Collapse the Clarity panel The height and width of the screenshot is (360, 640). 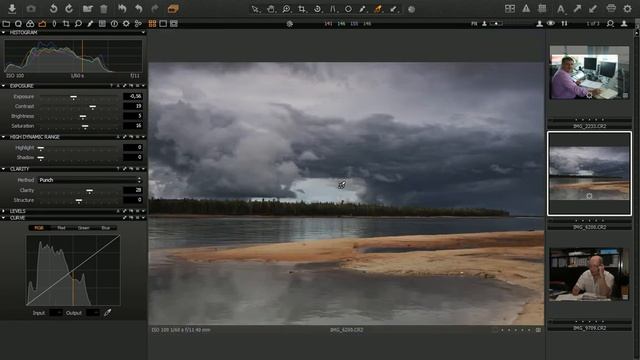[4, 169]
